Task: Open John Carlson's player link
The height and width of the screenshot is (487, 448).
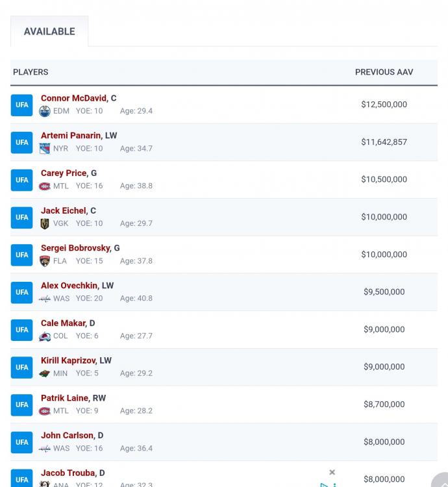Action: coord(67,436)
